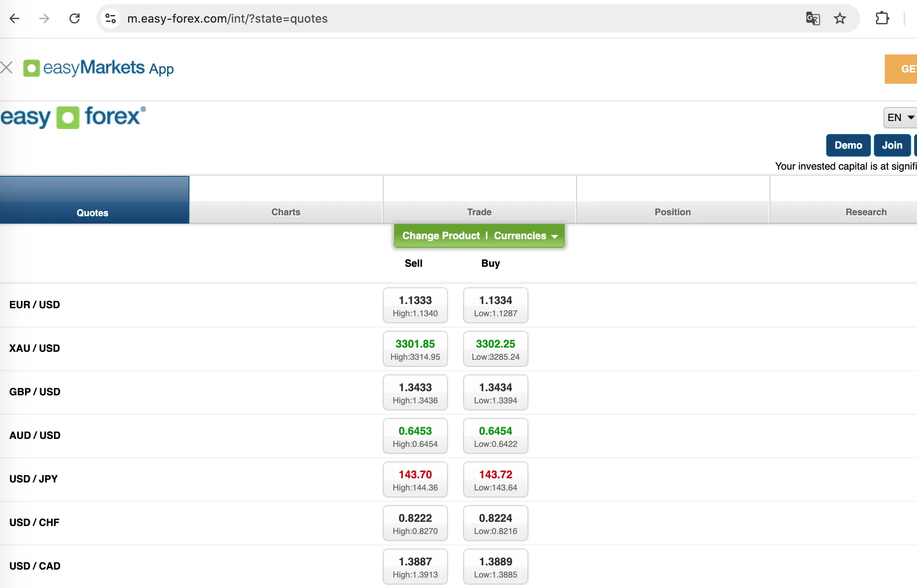Click USD / JPY Sell price 143.70
917x588 pixels.
415,480
